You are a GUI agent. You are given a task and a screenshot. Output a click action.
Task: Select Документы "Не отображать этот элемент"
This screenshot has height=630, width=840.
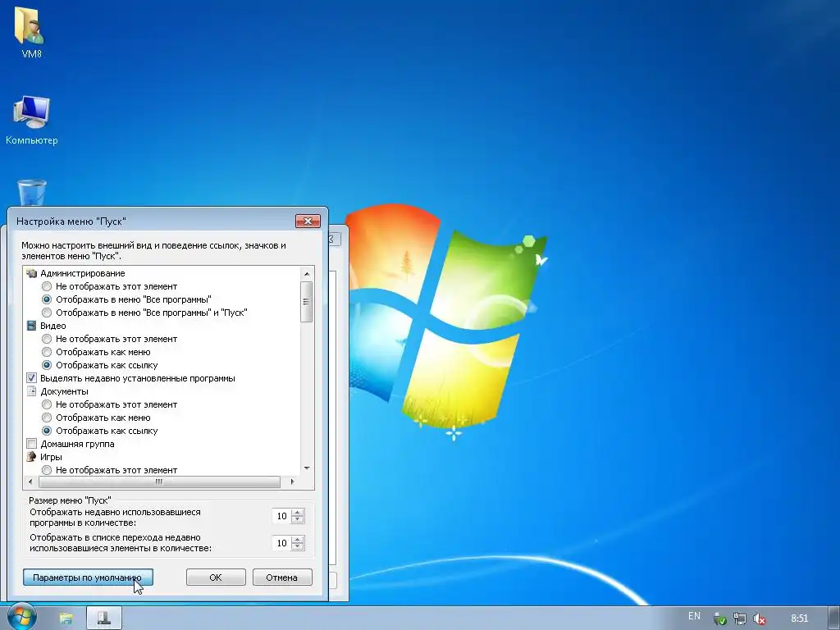47,404
